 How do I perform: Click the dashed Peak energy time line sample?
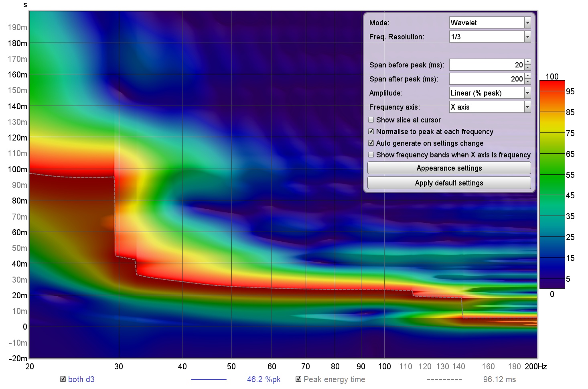click(x=444, y=379)
